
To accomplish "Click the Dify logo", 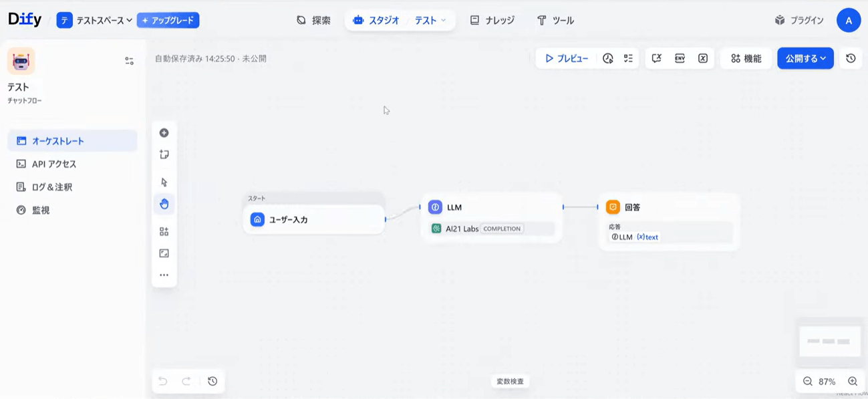I will click(25, 20).
